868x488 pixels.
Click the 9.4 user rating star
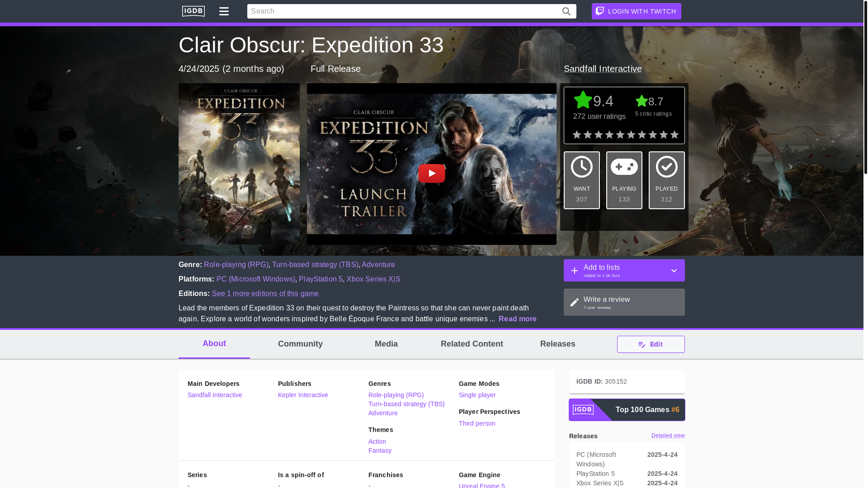pyautogui.click(x=583, y=100)
